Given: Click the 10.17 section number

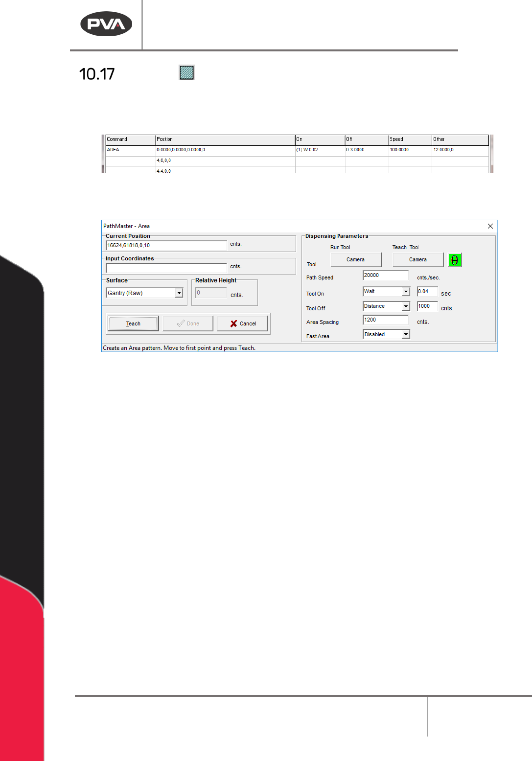Looking at the screenshot, I should pos(97,74).
